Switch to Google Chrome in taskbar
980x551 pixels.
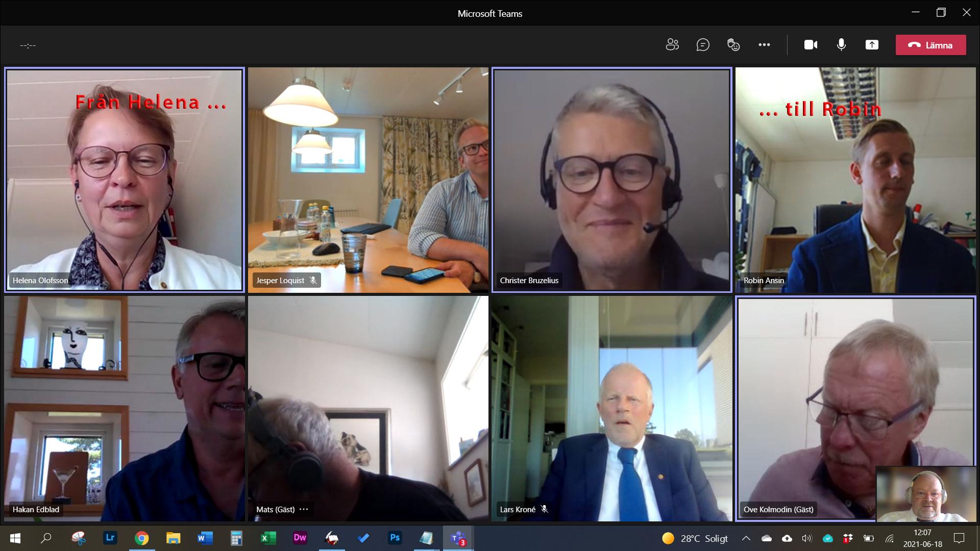[x=141, y=538]
